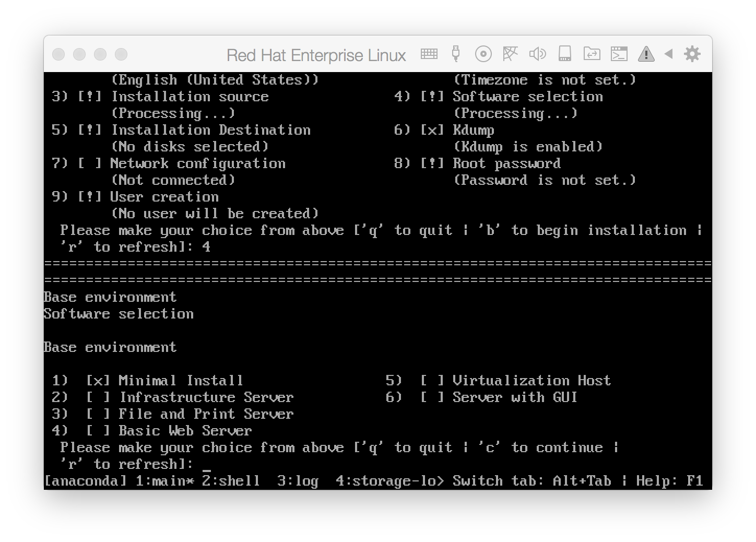Image resolution: width=756 pixels, height=542 pixels.
Task: Switch to the 1:main tmux tab
Action: [x=164, y=481]
